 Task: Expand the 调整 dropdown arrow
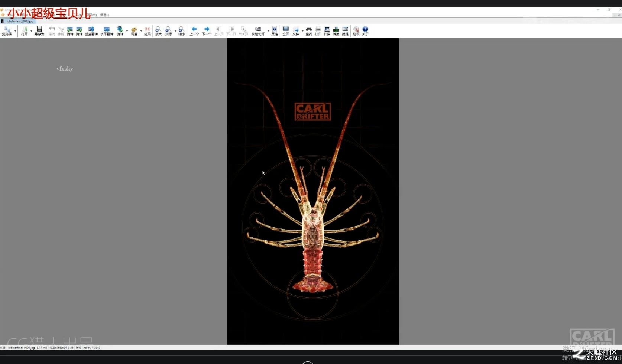141,31
